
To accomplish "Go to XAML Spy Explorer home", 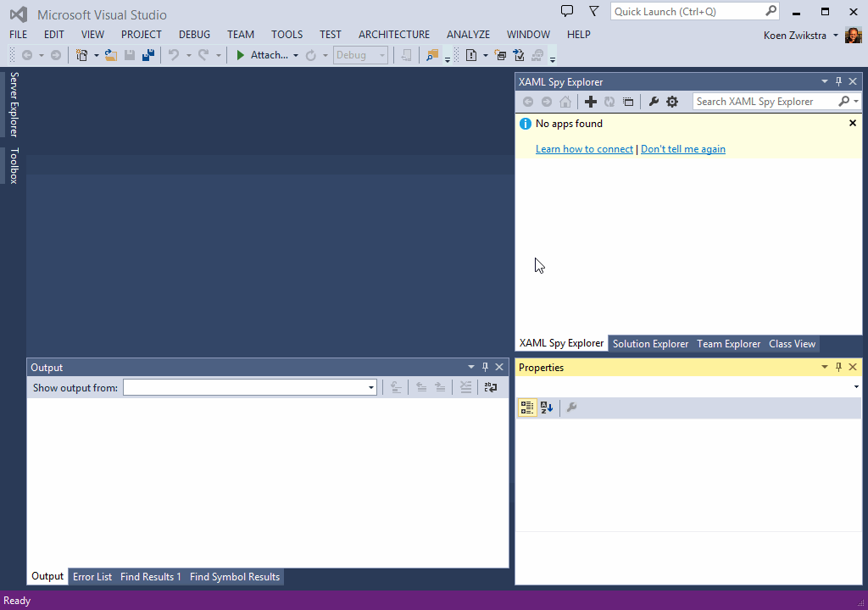I will point(565,102).
